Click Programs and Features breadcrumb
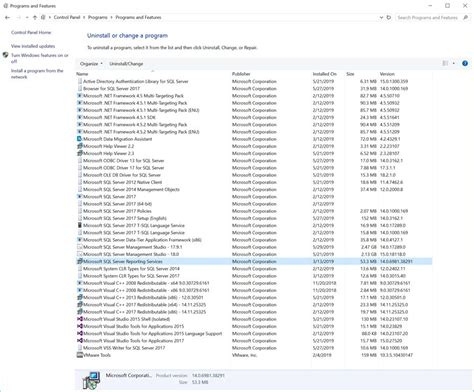Image resolution: width=474 pixels, height=392 pixels. click(138, 17)
